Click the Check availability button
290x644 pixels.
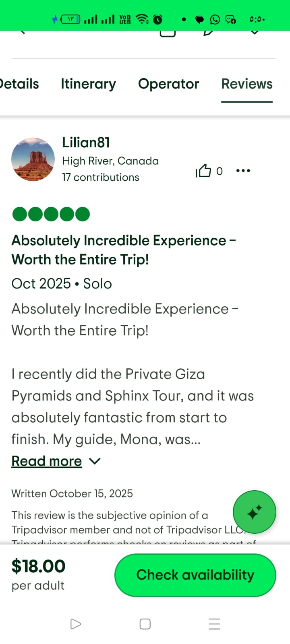point(195,575)
